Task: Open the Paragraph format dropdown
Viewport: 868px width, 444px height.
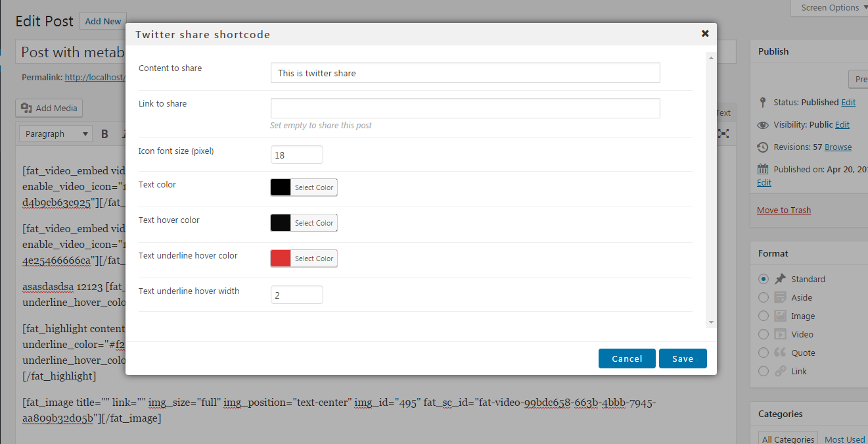Action: pyautogui.click(x=56, y=134)
